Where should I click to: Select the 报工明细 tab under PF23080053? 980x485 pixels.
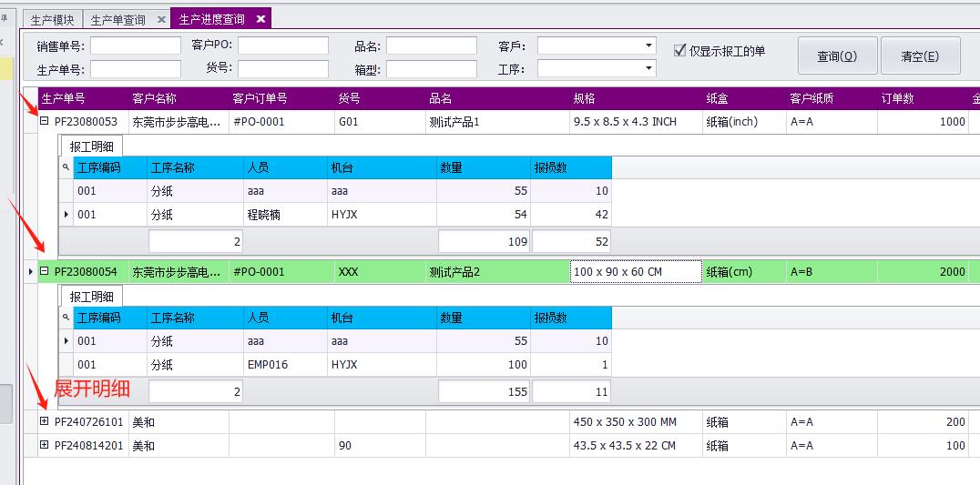(91, 146)
